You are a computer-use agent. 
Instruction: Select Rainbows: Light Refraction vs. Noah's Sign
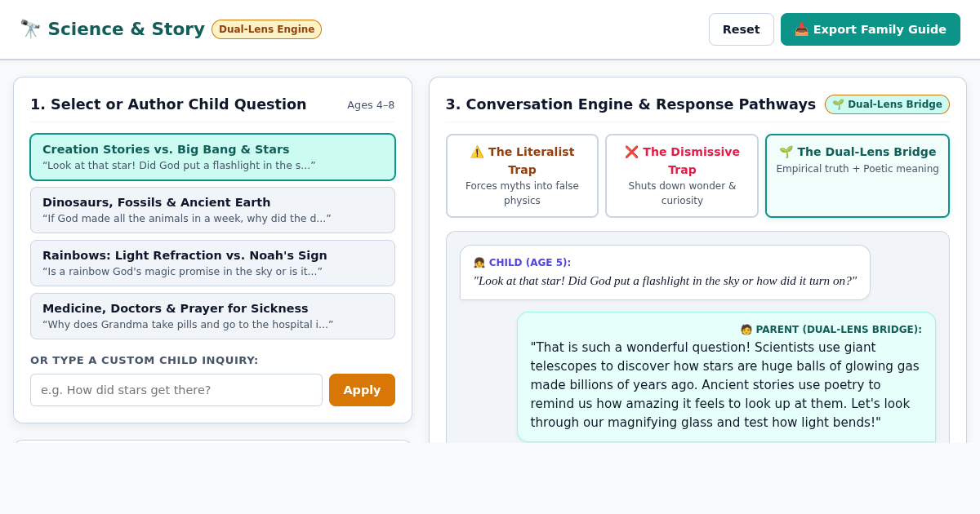point(212,263)
